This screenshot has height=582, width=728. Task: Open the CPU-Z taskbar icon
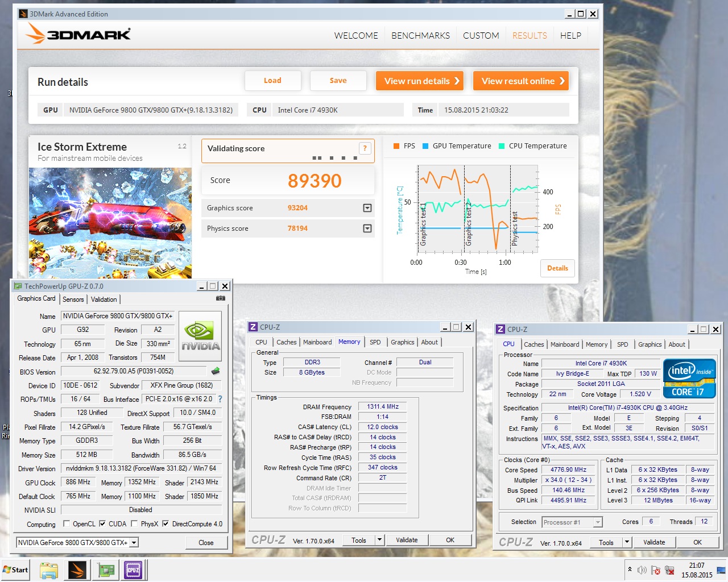point(134,570)
